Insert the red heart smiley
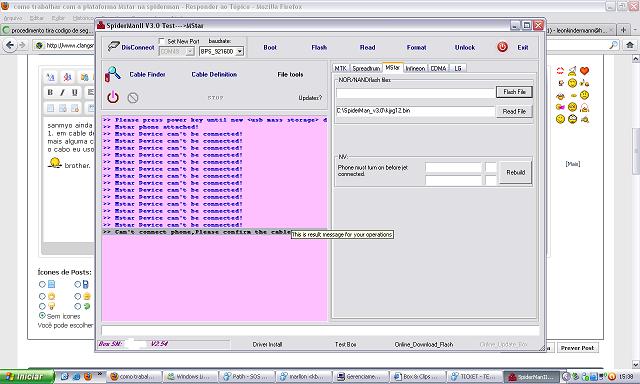 pyautogui.click(x=584, y=71)
